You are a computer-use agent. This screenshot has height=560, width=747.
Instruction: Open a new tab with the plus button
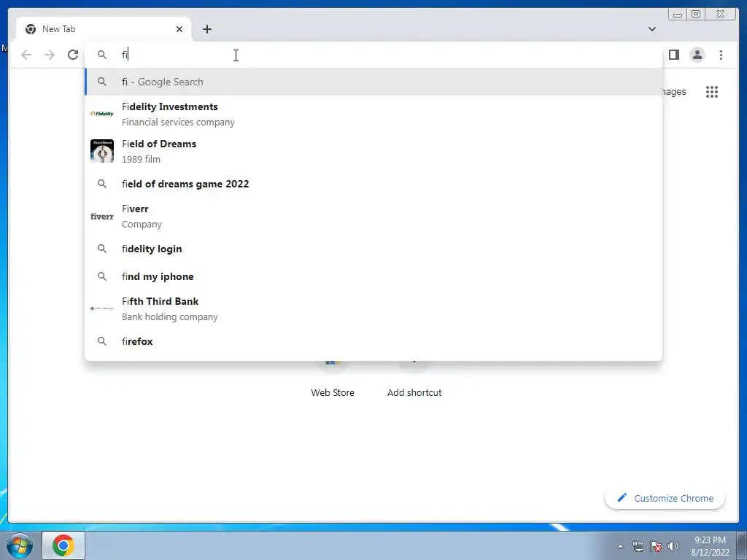click(206, 29)
